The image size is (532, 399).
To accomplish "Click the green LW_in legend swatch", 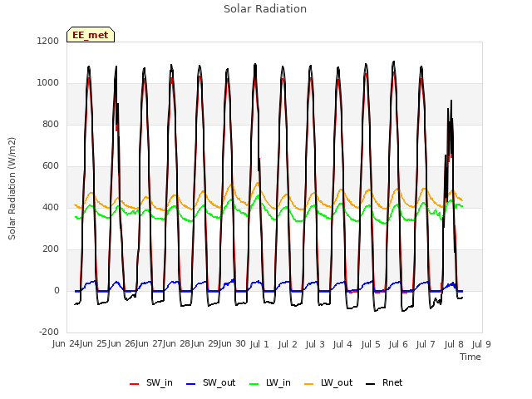I will pyautogui.click(x=254, y=384).
